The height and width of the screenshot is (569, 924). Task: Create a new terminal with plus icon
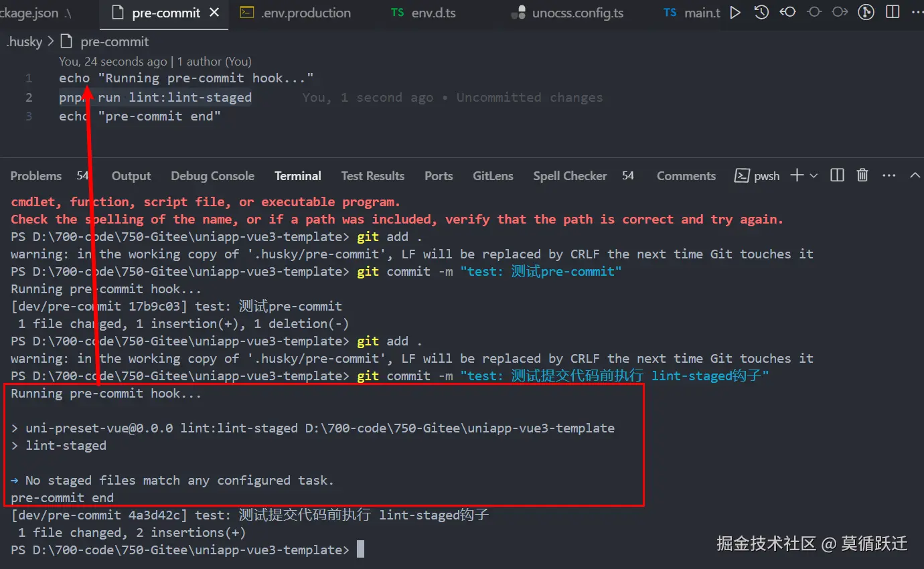point(797,175)
